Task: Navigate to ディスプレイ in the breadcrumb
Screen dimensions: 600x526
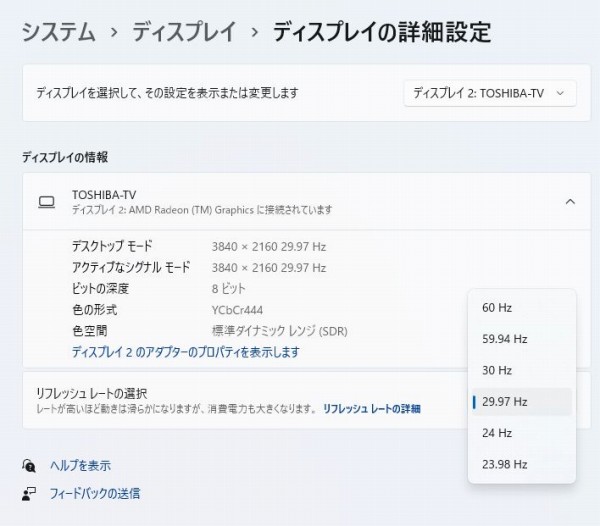Action: pyautogui.click(x=185, y=32)
